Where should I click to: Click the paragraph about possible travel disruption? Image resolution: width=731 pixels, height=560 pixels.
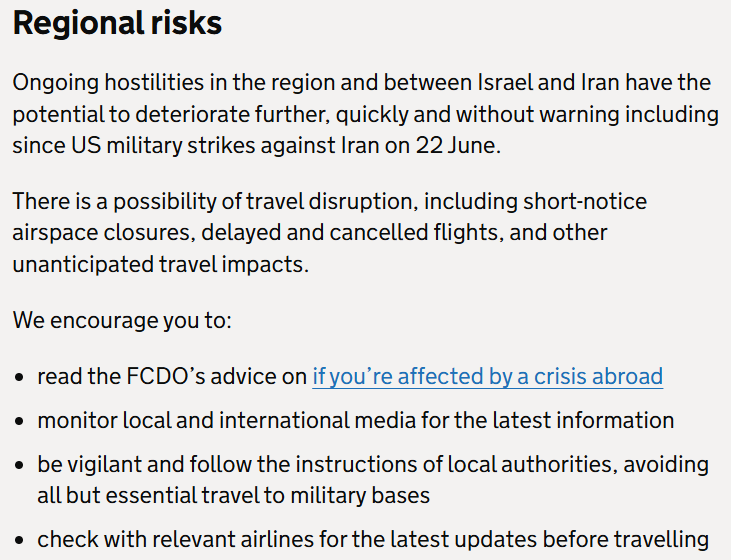pyautogui.click(x=330, y=233)
